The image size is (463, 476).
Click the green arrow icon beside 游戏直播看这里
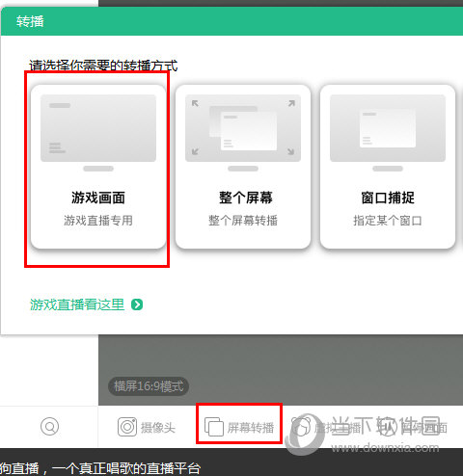click(137, 304)
